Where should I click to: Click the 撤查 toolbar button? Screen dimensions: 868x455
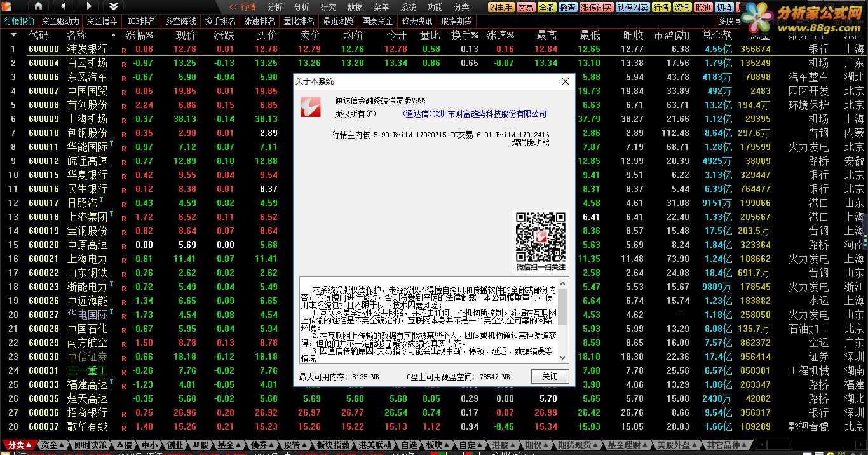[568, 8]
